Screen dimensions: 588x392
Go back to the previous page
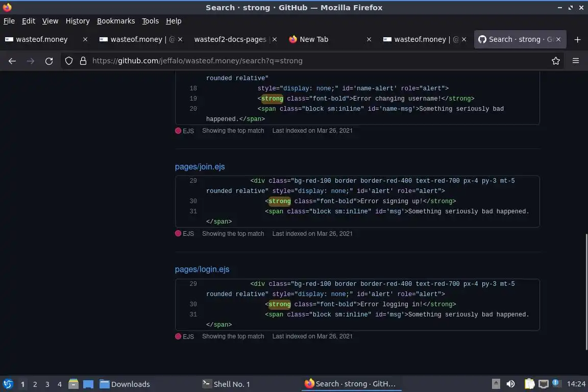pos(12,61)
